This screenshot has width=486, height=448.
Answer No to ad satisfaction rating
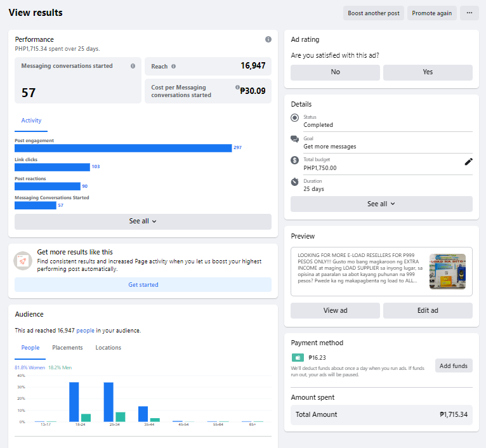click(x=335, y=72)
